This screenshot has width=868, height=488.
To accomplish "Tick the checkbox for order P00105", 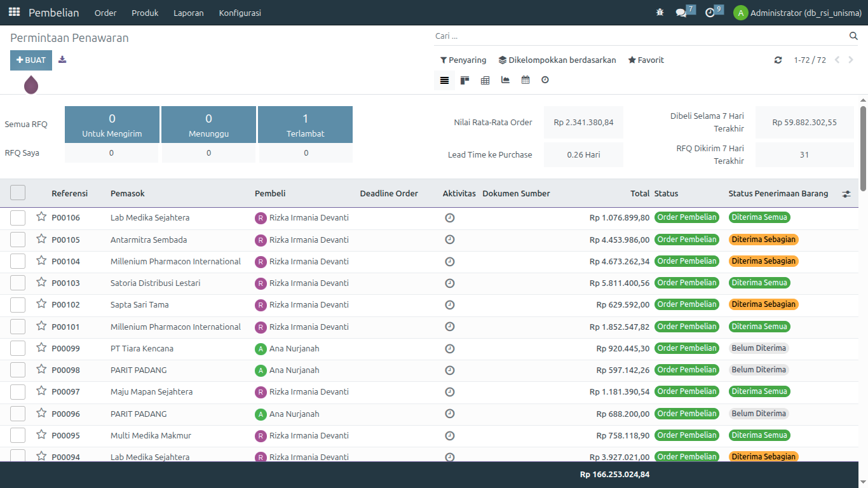I will pos(18,240).
